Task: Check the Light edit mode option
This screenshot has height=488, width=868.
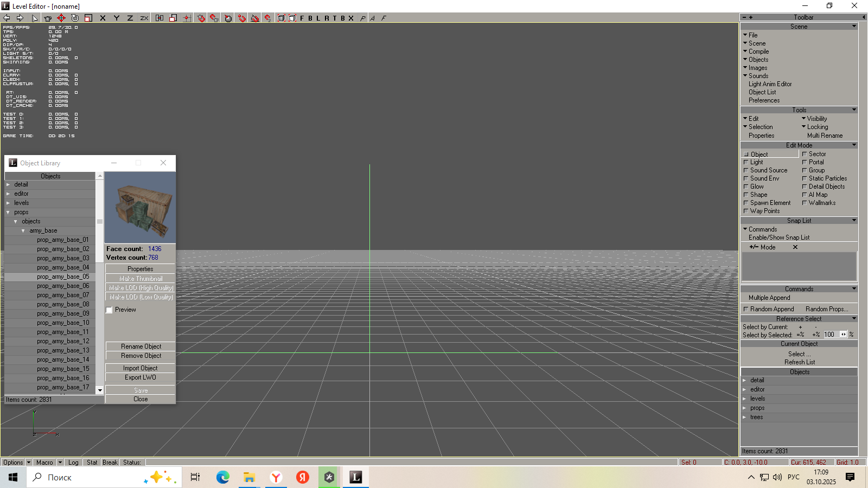Action: (x=746, y=162)
